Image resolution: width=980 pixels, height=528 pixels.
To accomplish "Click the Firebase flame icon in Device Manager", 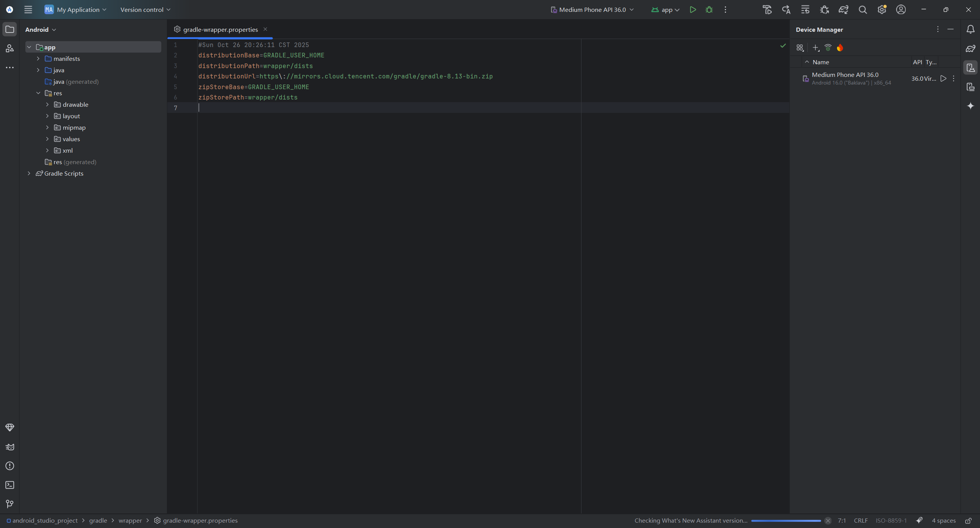I will 840,48.
